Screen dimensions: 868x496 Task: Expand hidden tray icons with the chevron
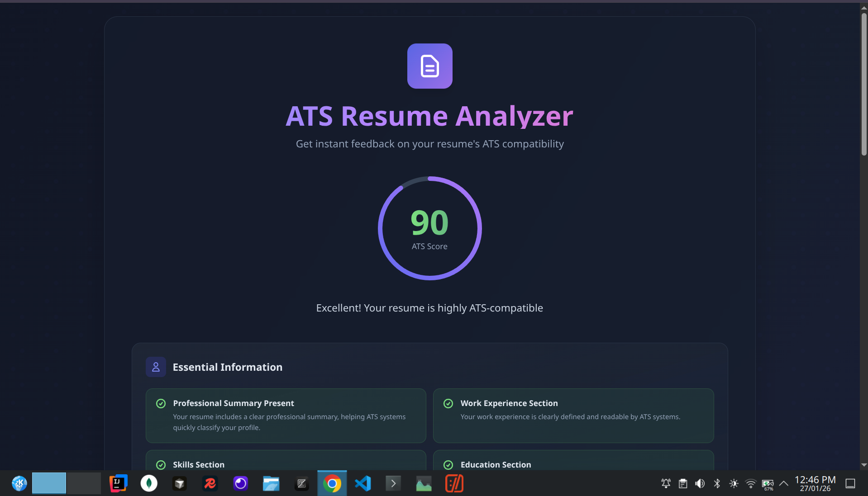pyautogui.click(x=784, y=483)
